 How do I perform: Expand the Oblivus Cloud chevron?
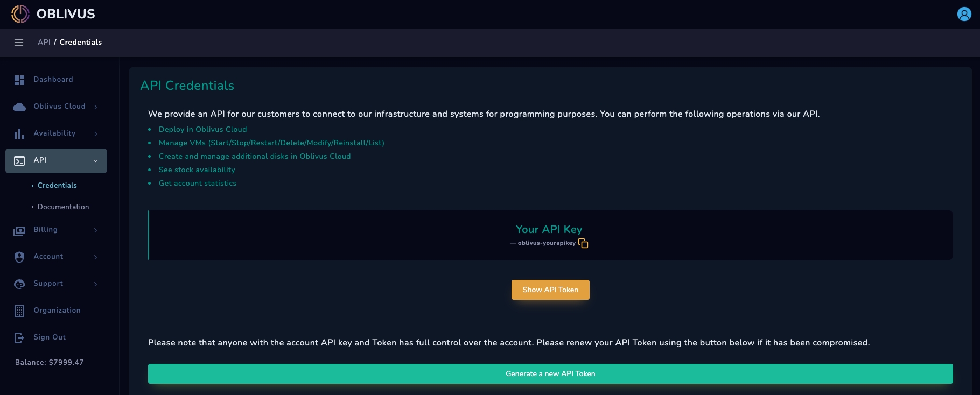(96, 107)
